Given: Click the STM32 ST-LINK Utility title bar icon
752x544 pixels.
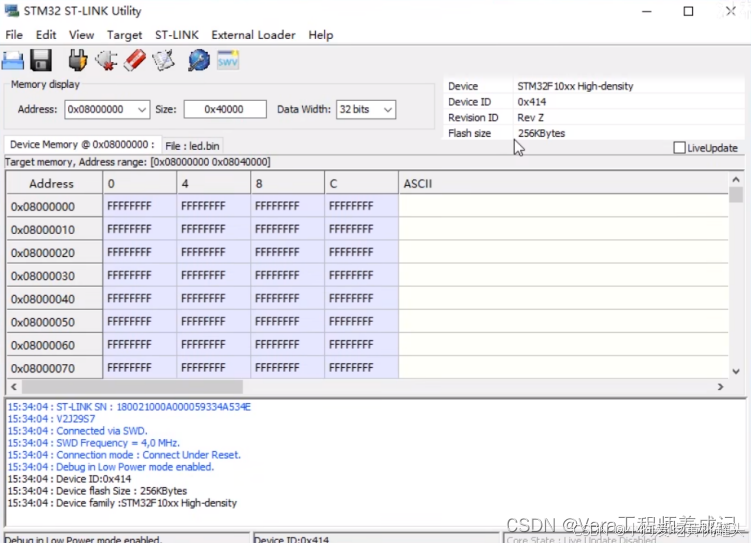Looking at the screenshot, I should click(x=12, y=11).
